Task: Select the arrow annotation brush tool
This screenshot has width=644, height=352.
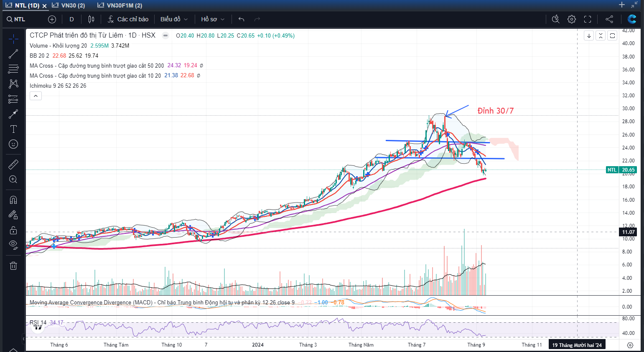Action: coord(13,114)
